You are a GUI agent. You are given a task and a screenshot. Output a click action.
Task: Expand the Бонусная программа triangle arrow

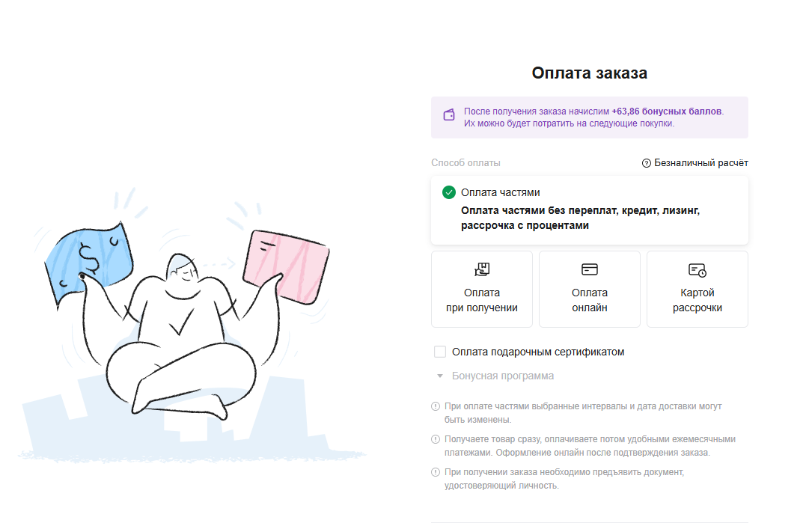coord(440,376)
